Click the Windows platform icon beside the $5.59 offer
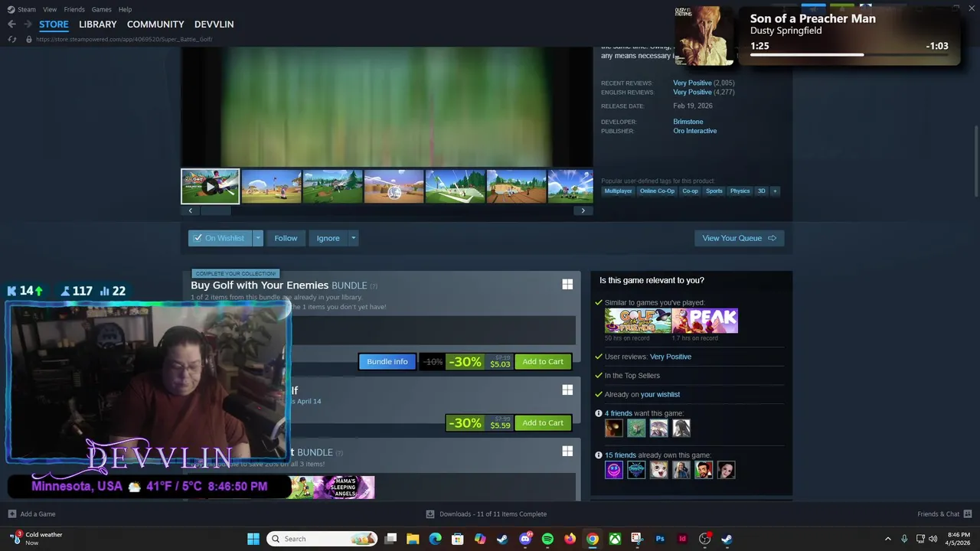 (x=567, y=390)
